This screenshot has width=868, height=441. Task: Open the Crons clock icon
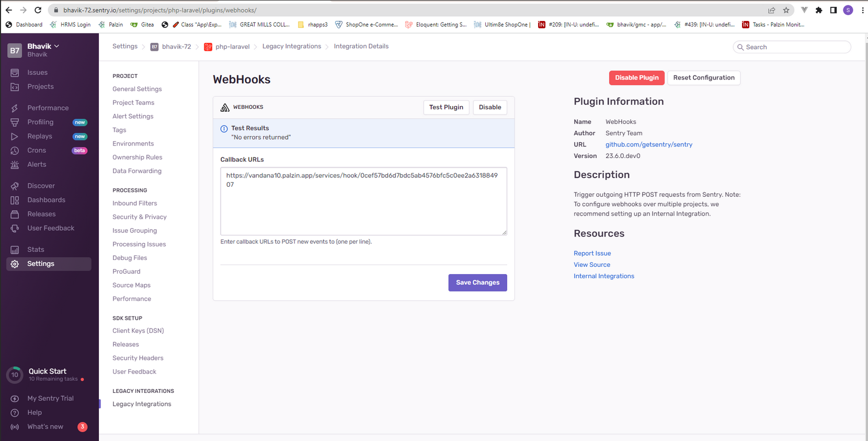click(15, 151)
